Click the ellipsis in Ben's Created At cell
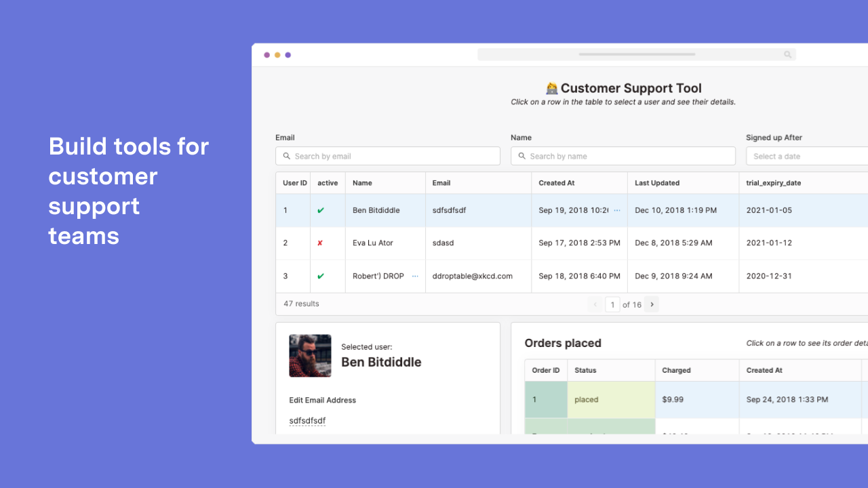 tap(617, 211)
